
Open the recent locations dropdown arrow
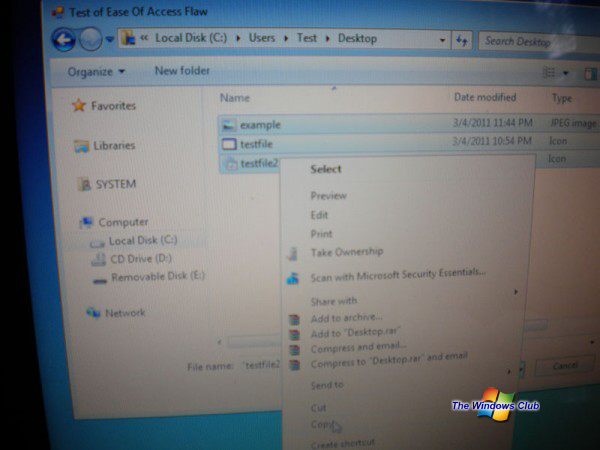pyautogui.click(x=109, y=39)
